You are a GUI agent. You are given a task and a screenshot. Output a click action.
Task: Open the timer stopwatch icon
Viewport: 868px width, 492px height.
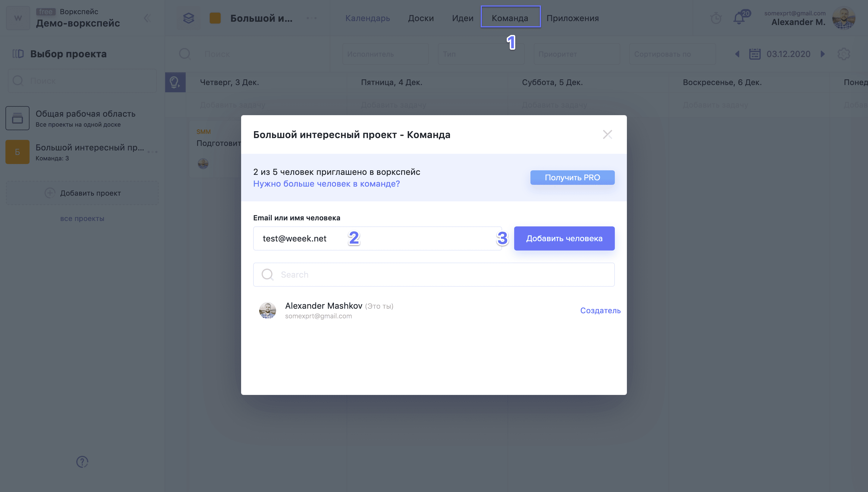716,18
